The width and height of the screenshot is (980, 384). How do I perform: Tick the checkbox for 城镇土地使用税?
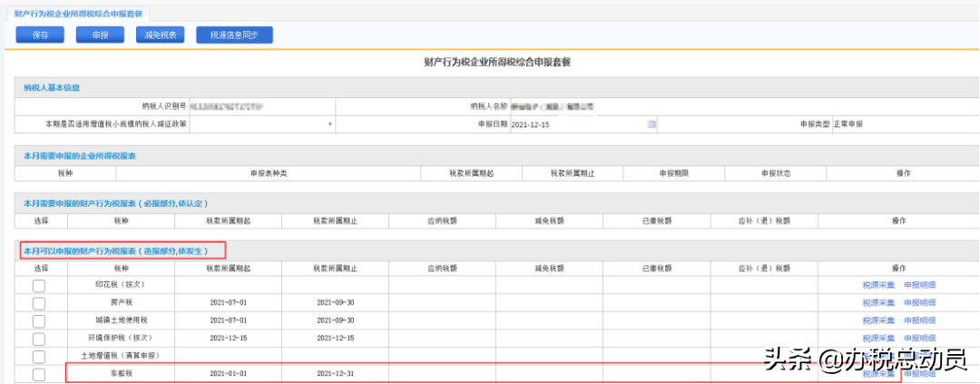coord(39,320)
